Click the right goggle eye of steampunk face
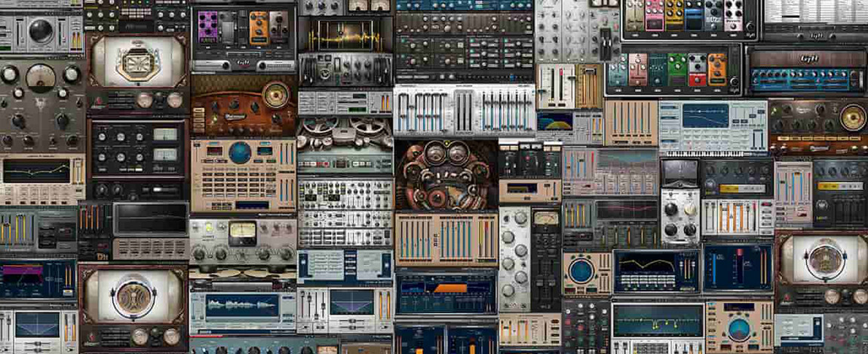Screen dimensions: 868x354 click(x=459, y=153)
